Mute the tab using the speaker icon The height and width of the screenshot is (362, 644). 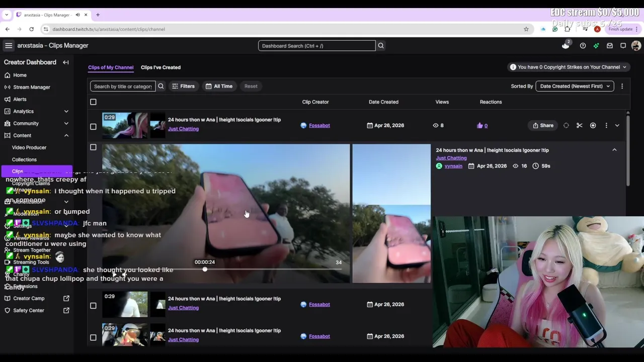(77, 15)
